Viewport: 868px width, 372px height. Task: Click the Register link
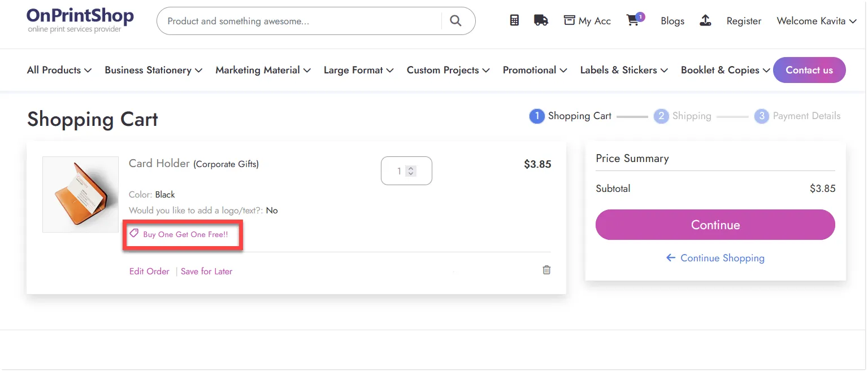(x=744, y=21)
